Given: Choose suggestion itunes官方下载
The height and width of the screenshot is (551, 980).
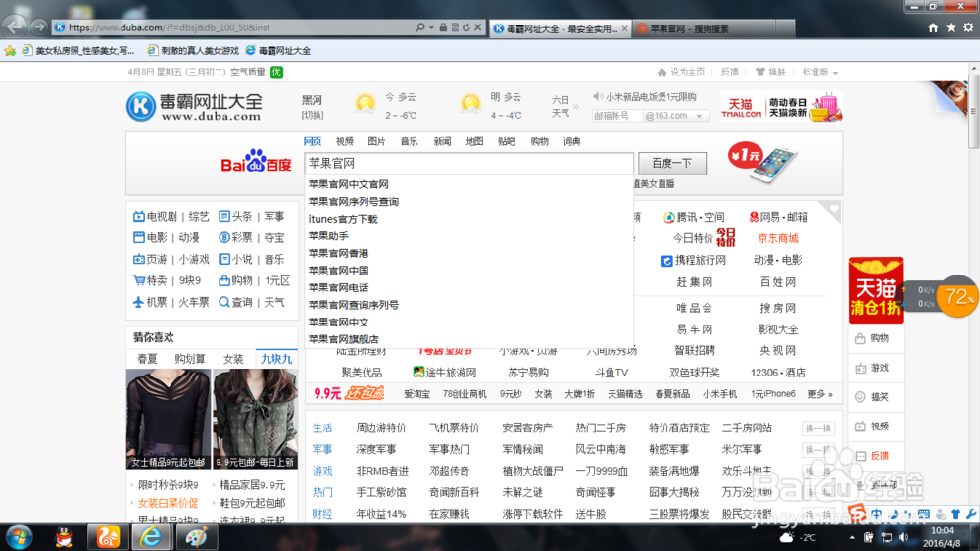Looking at the screenshot, I should 343,219.
